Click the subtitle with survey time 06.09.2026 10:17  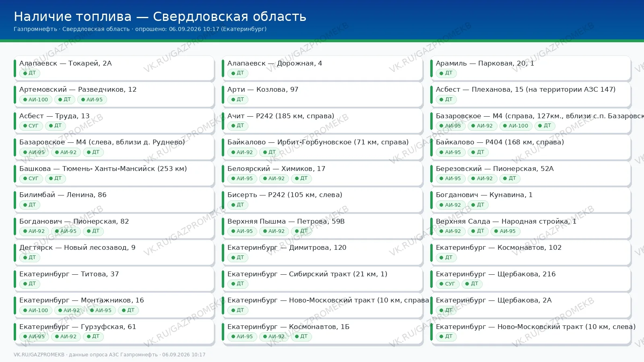click(x=140, y=29)
